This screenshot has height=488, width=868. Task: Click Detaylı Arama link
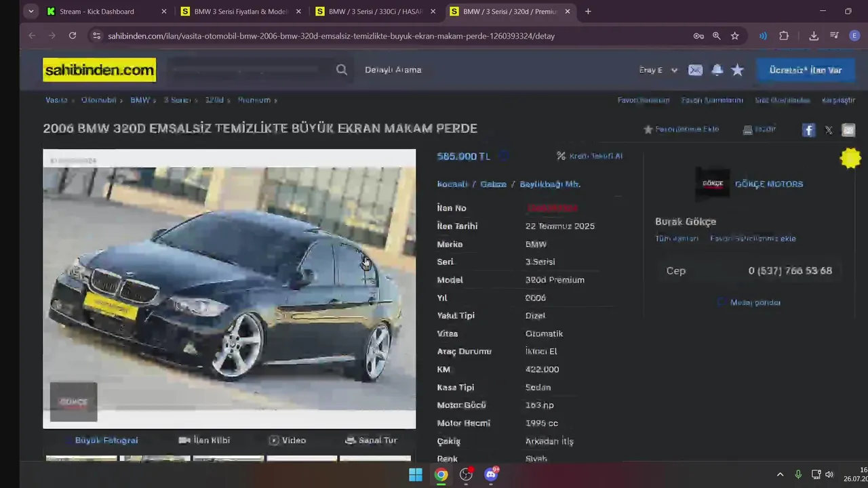click(393, 70)
